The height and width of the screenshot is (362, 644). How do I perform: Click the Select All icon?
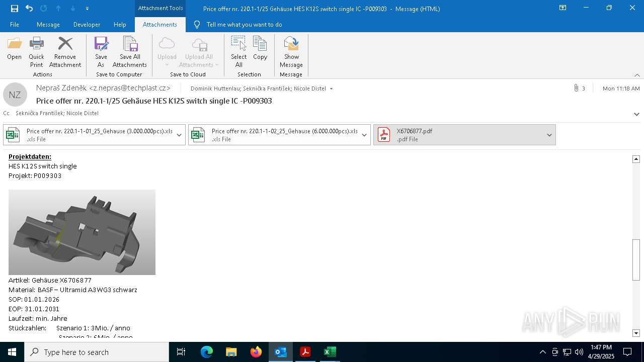[238, 43]
